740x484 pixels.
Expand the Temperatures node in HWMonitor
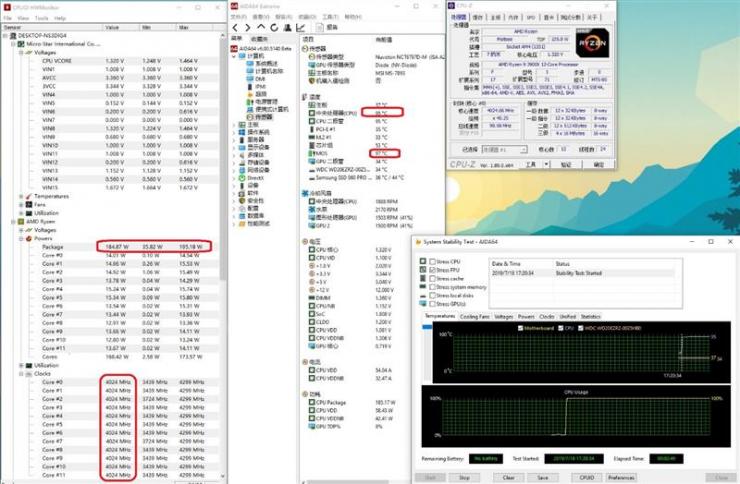[x=21, y=196]
